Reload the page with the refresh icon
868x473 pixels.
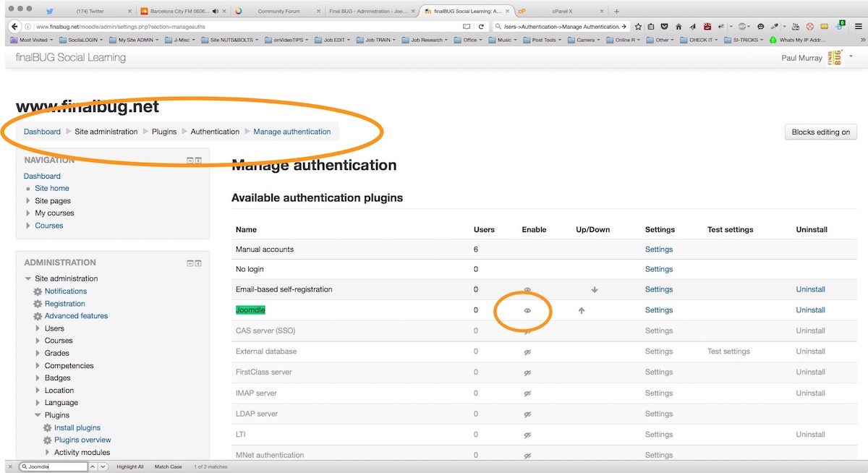(x=480, y=27)
